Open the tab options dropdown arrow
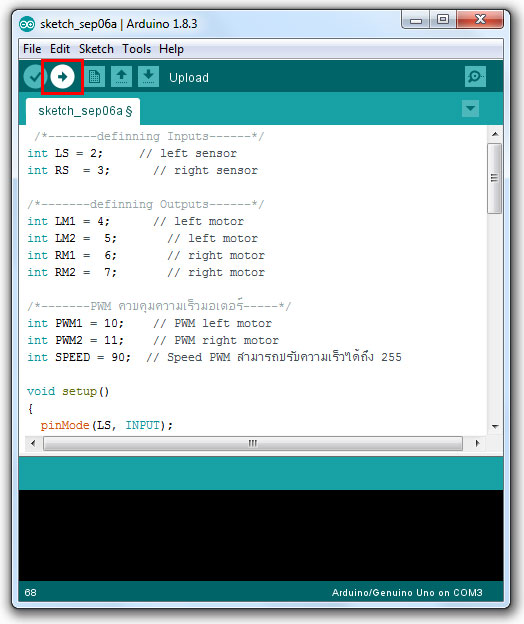 tap(470, 109)
